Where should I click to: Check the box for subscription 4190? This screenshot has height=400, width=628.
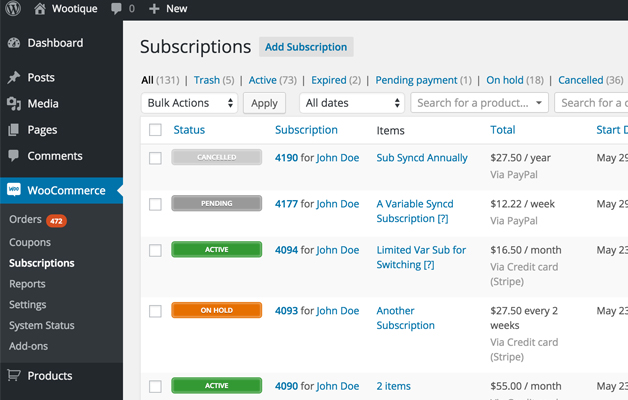(x=155, y=158)
